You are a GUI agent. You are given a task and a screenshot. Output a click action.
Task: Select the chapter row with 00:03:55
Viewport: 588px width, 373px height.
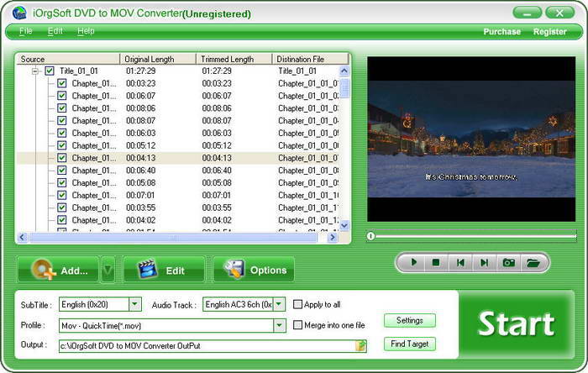[x=177, y=208]
